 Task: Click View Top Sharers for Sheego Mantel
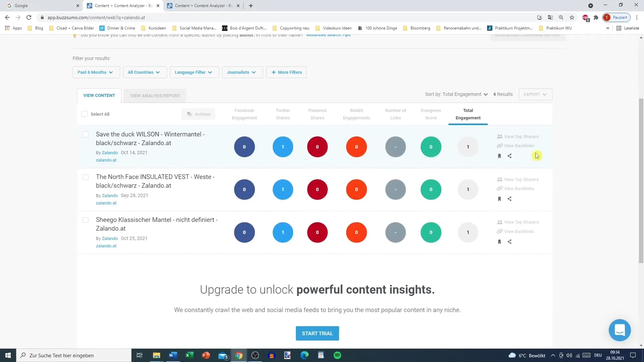click(520, 222)
